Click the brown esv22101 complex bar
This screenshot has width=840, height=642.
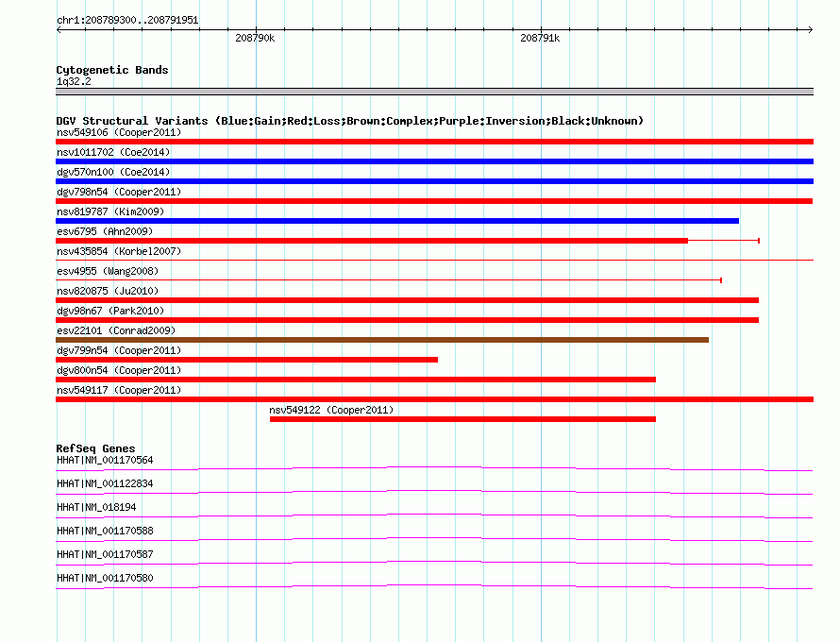coord(382,340)
